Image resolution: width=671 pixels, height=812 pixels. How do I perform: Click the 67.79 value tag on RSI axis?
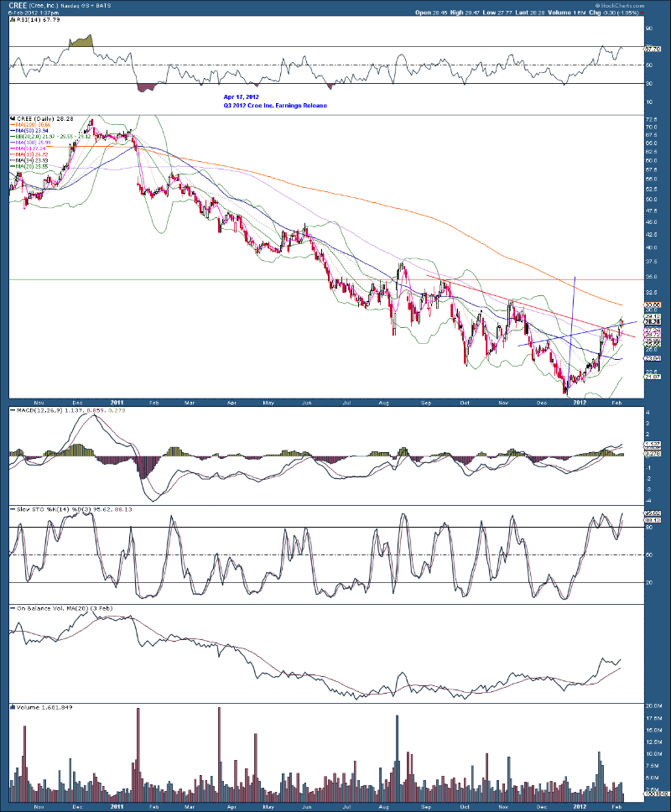point(653,49)
